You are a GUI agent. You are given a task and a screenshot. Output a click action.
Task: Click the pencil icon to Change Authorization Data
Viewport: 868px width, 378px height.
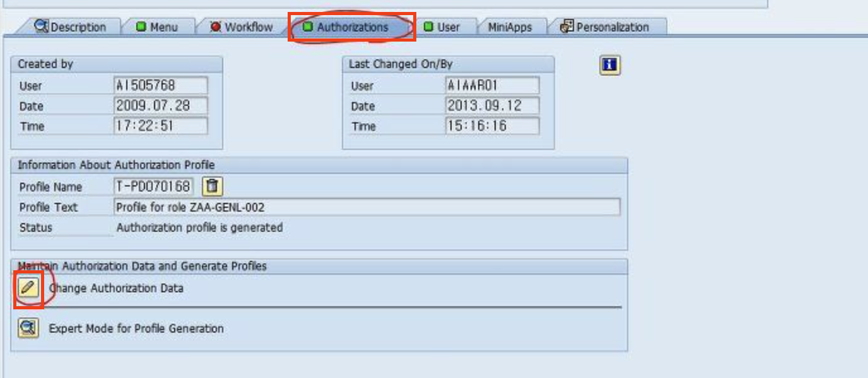pyautogui.click(x=27, y=288)
